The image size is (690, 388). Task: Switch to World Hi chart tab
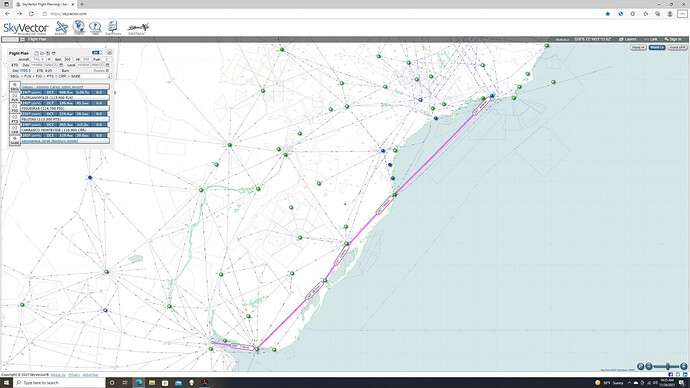pyautogui.click(x=638, y=48)
